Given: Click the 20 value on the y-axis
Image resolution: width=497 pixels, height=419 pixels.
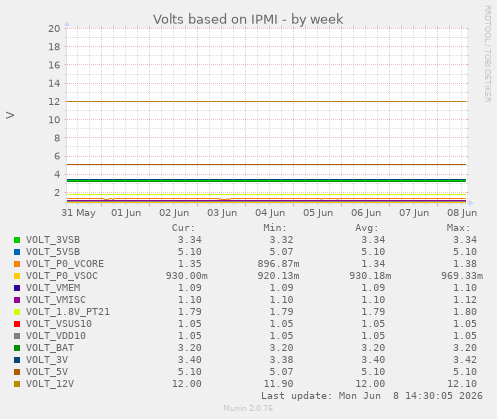Looking at the screenshot, I should click(54, 28).
